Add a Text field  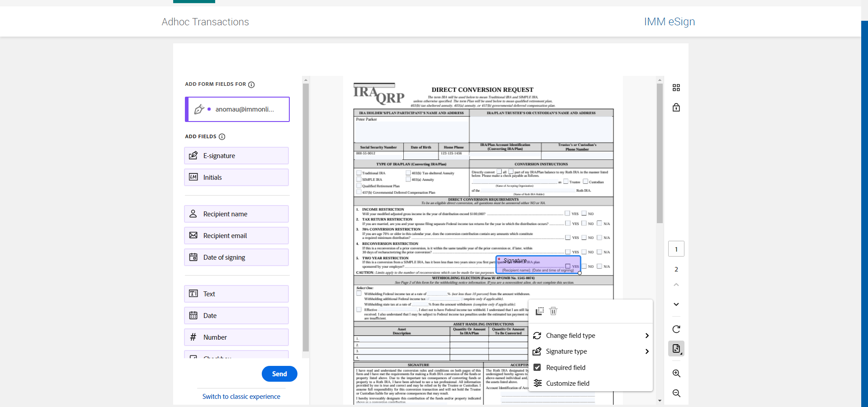click(236, 294)
